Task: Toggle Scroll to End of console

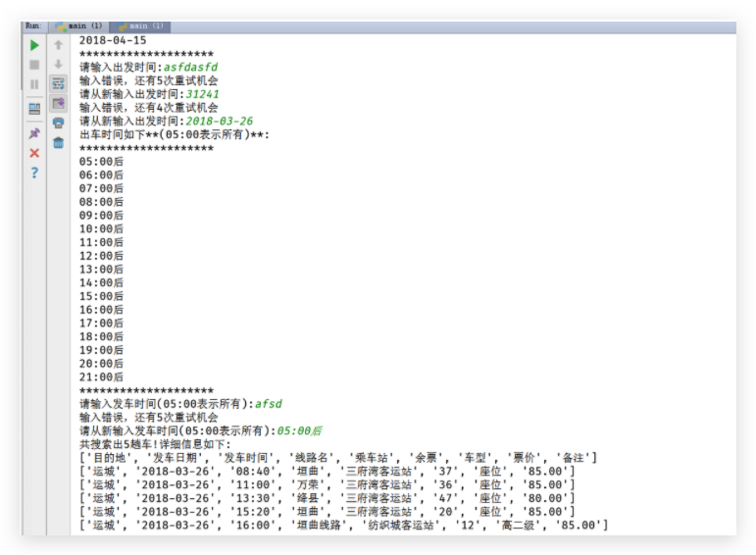Action: click(58, 103)
